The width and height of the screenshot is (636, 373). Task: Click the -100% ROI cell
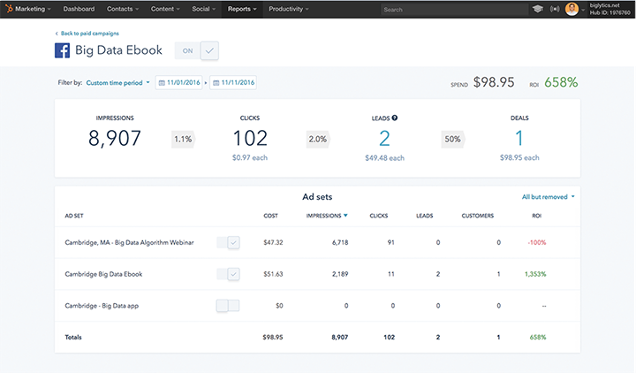(x=537, y=242)
